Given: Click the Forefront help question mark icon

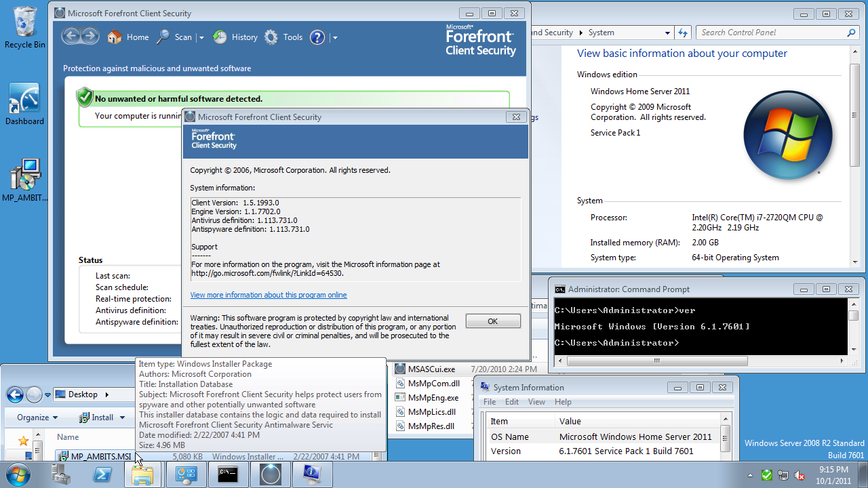Looking at the screenshot, I should coord(317,37).
